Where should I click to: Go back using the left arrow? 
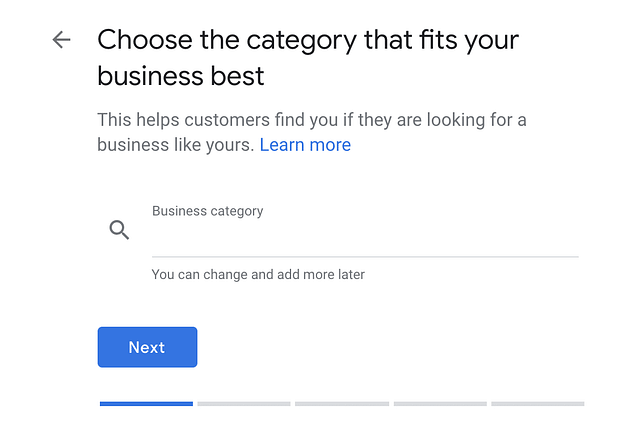pyautogui.click(x=62, y=40)
